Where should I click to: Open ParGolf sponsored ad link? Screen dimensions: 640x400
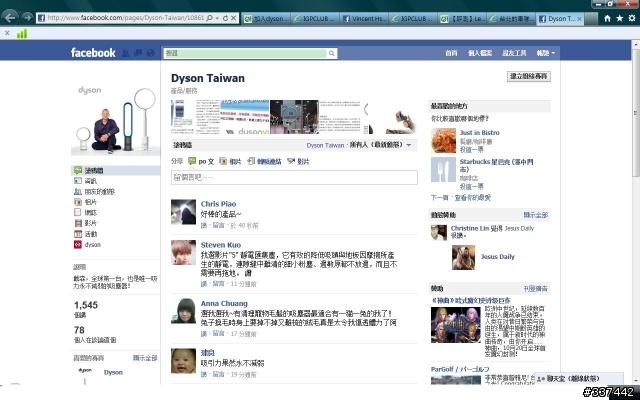(460, 369)
